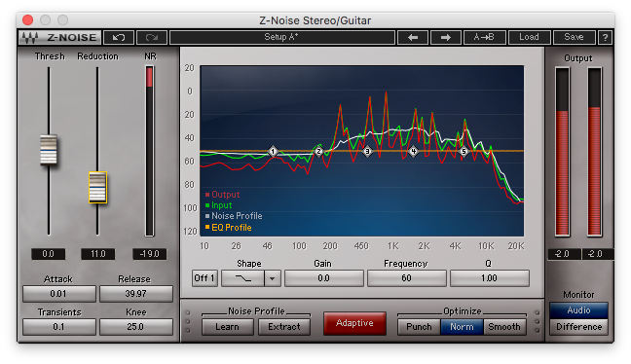Select EQ band marker 1
This screenshot has height=364, width=631.
(x=274, y=152)
